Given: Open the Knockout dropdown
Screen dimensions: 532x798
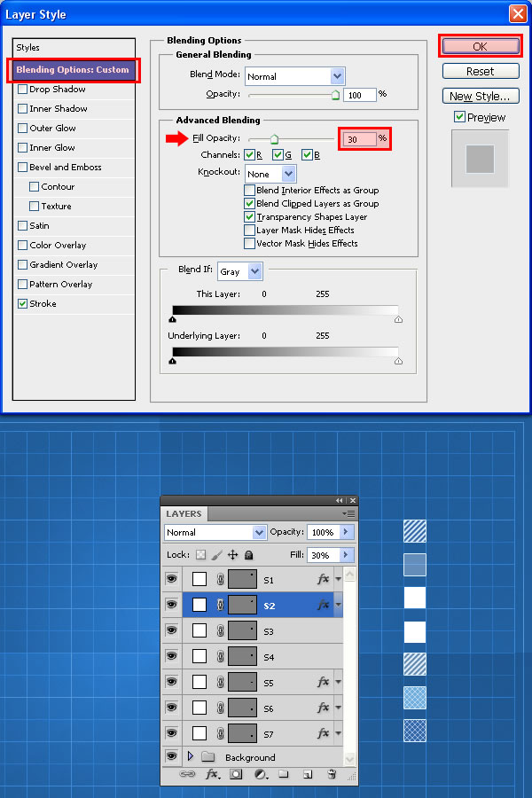Looking at the screenshot, I should [x=270, y=174].
